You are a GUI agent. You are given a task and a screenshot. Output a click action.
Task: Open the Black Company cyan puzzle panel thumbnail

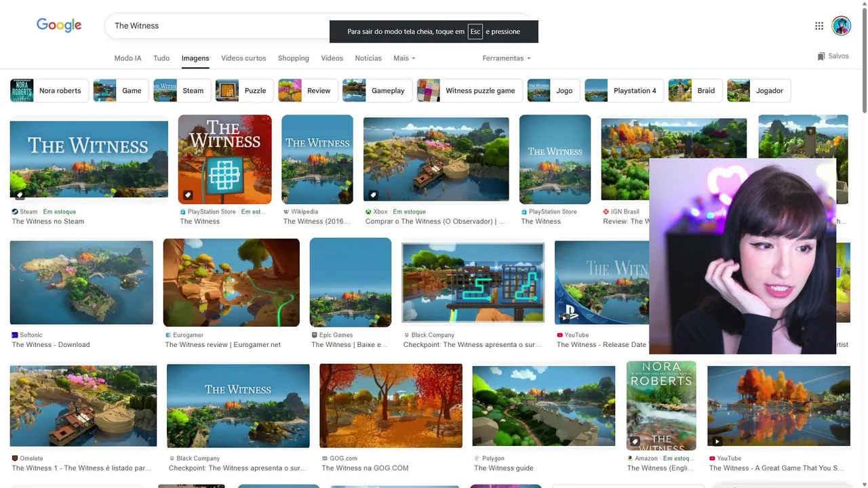[x=473, y=283]
